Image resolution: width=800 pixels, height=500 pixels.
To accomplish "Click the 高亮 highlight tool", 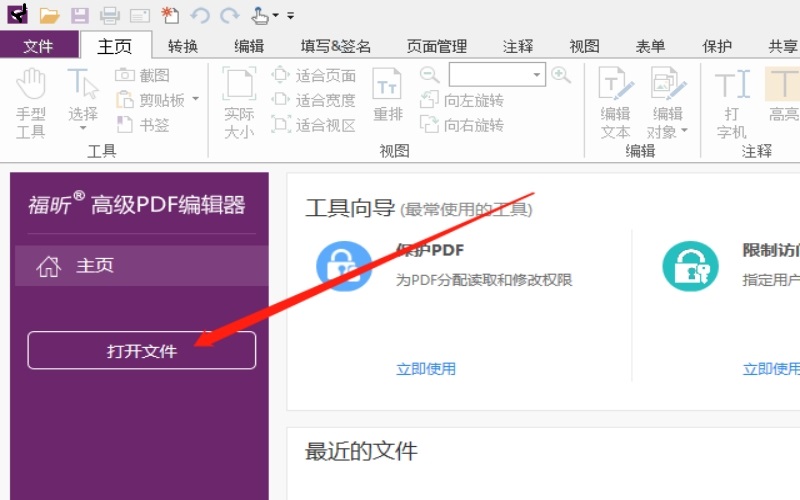I will [783, 95].
